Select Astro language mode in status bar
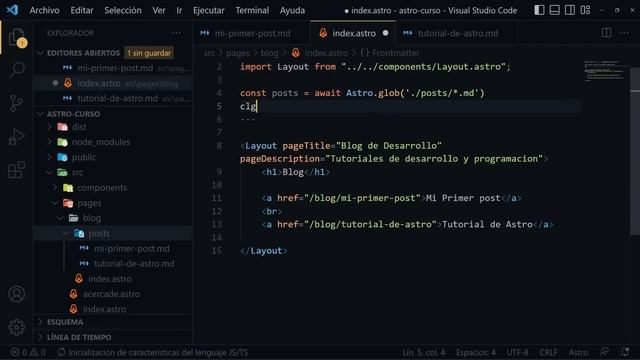The image size is (640, 360). coord(578,352)
